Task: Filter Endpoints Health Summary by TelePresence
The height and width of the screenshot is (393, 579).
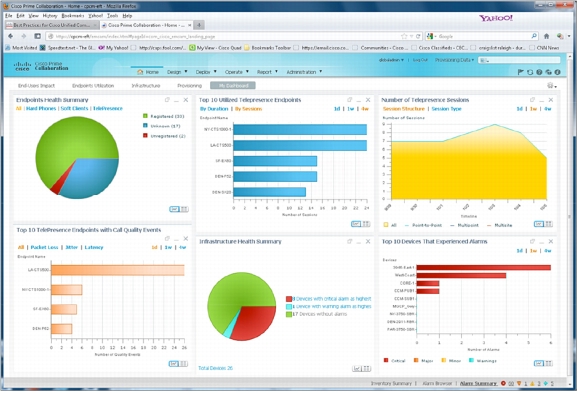Action: pyautogui.click(x=107, y=109)
